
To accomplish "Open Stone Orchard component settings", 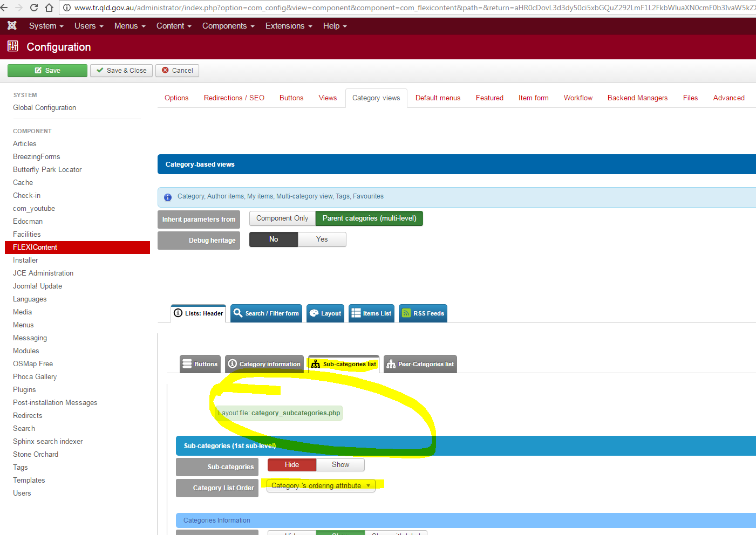I will 36,455.
